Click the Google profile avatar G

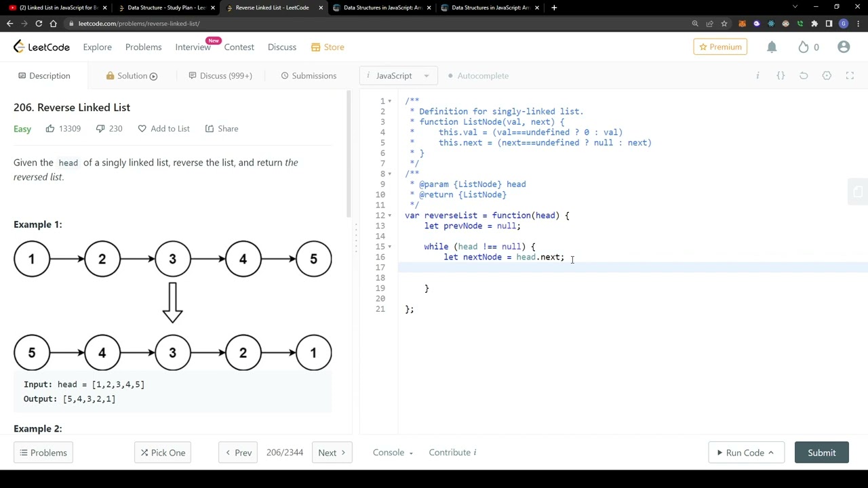(x=844, y=24)
